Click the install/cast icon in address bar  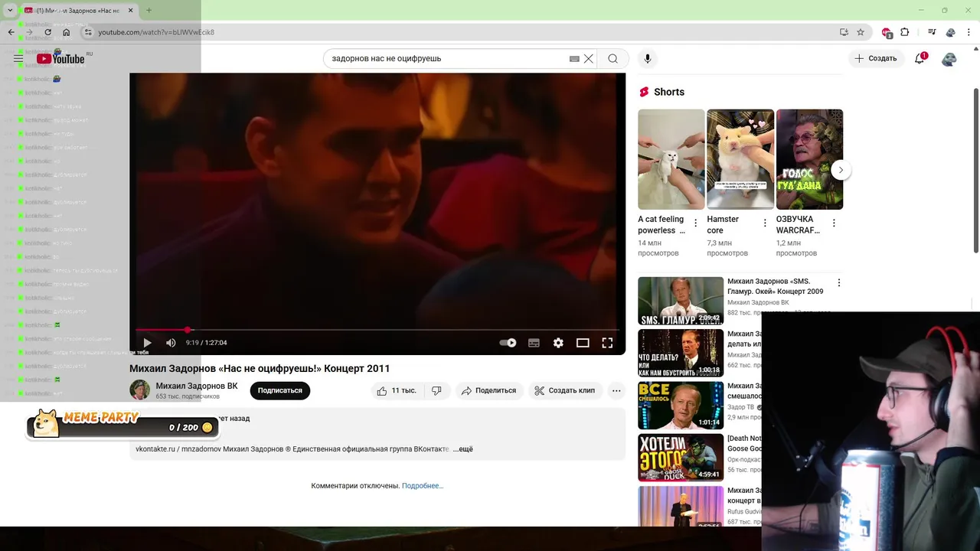[844, 32]
